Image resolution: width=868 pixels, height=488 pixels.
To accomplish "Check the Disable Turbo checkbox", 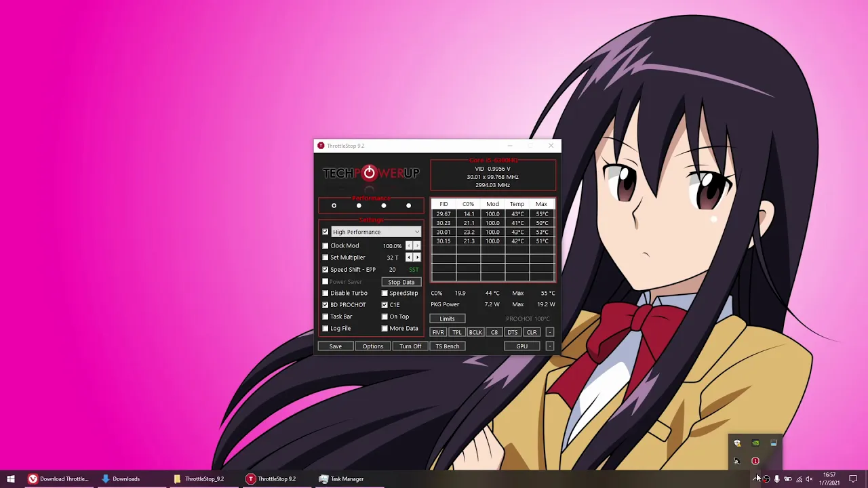I will pyautogui.click(x=325, y=293).
